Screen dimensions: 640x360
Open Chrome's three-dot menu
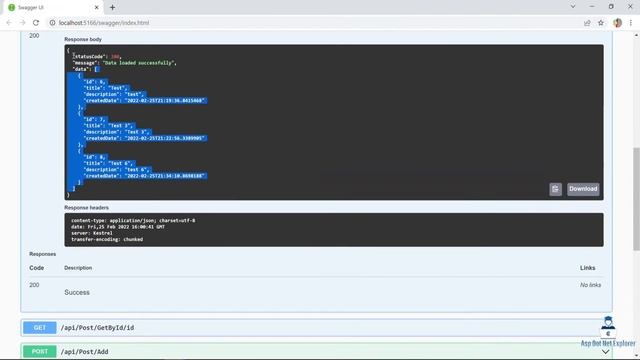(x=631, y=23)
